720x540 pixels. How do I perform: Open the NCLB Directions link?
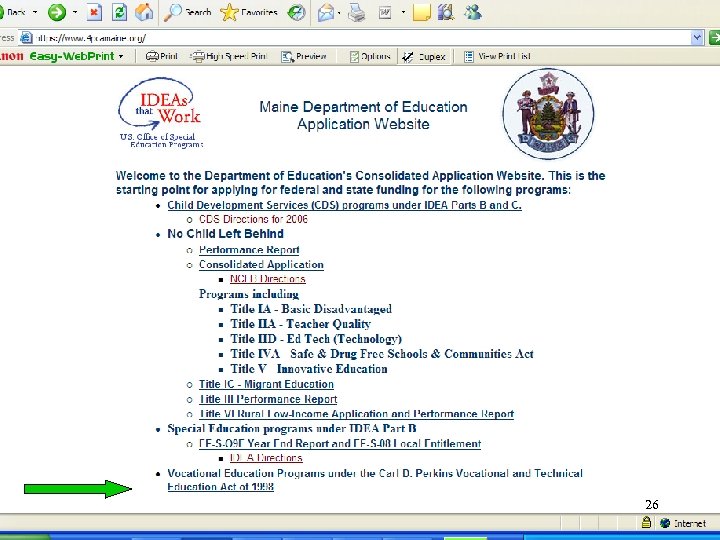[268, 279]
